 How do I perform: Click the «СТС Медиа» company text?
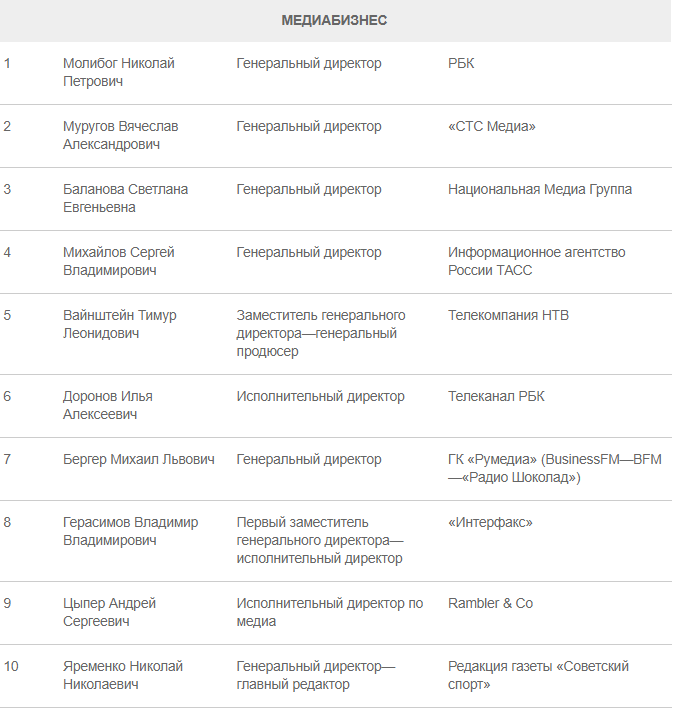(492, 126)
